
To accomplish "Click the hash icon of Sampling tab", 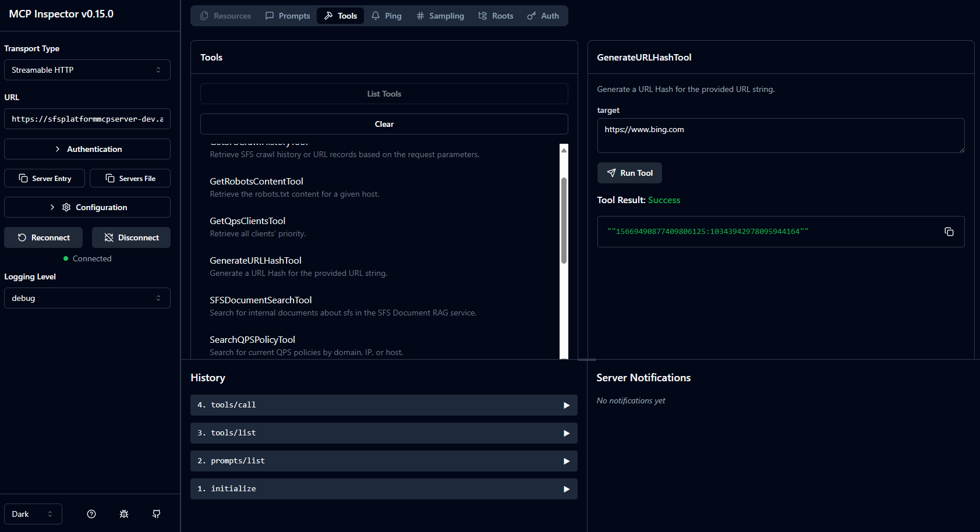I will [420, 16].
